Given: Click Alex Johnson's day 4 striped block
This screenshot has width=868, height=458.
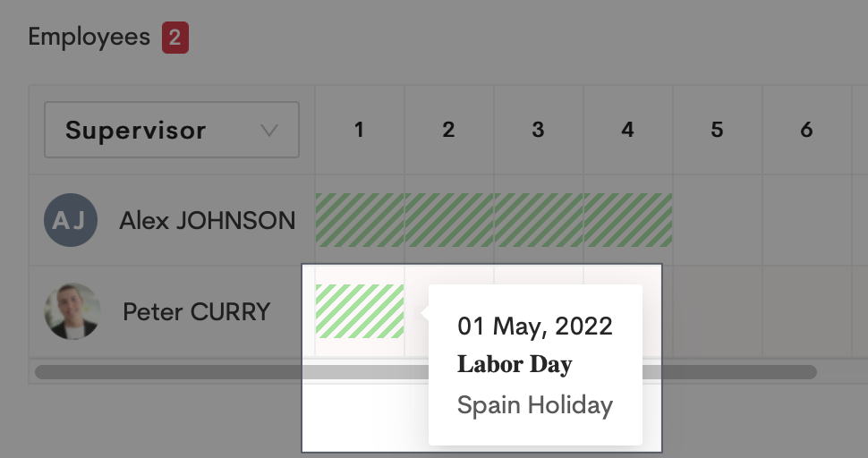Looking at the screenshot, I should 628,220.
